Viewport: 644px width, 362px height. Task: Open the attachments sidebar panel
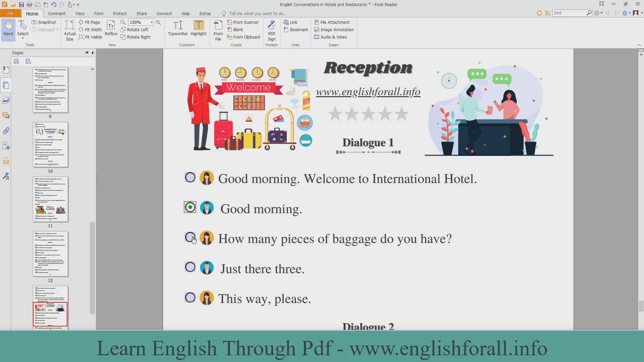coord(6,131)
